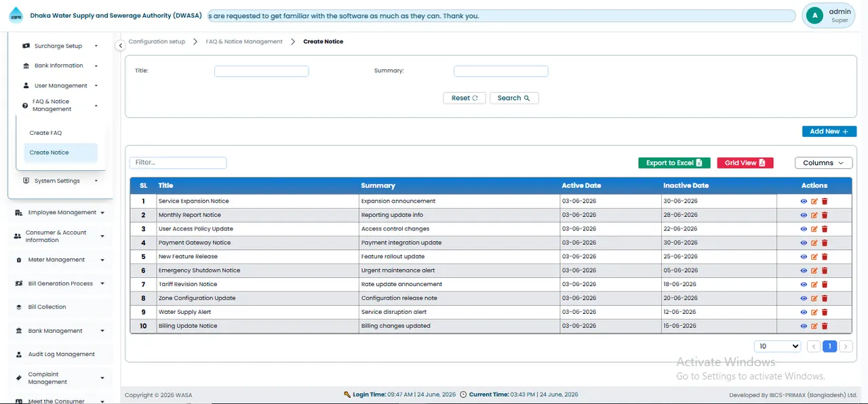Expand the Bill Generation Process menu
Viewport: 868px width, 404px height.
(60, 283)
